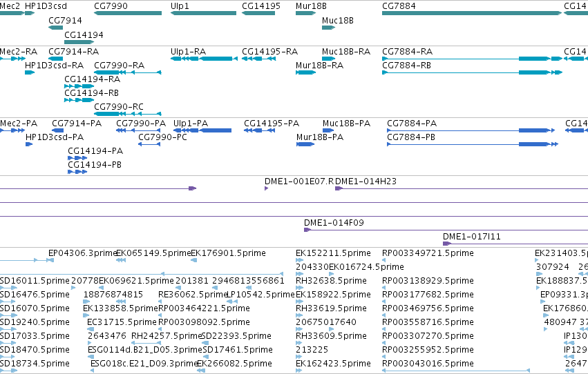This screenshot has height=374, width=588.
Task: Select the CG14195-PA protein label
Action: 272,123
